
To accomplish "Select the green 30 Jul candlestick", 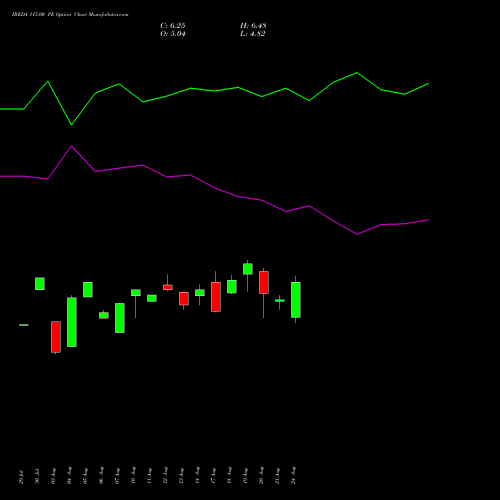I will point(40,284).
